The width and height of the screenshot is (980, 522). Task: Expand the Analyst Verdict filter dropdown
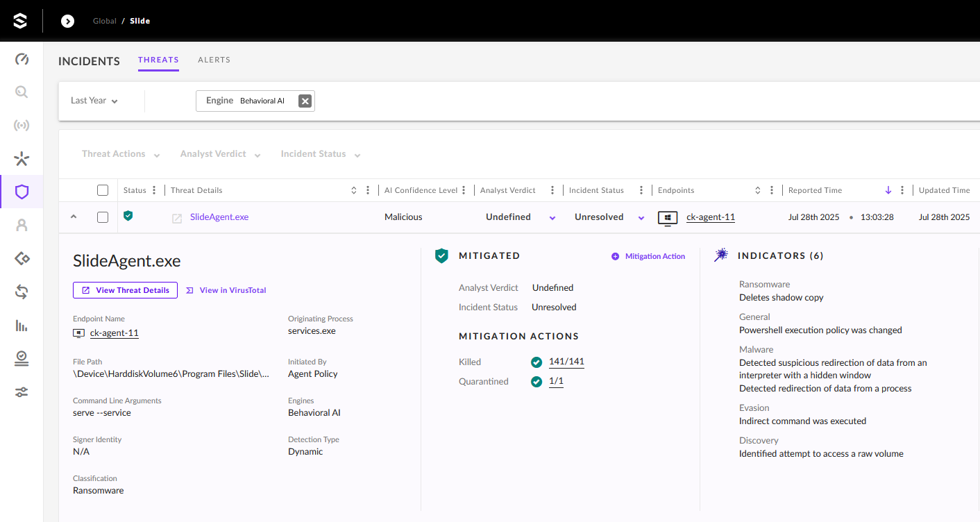(x=220, y=154)
